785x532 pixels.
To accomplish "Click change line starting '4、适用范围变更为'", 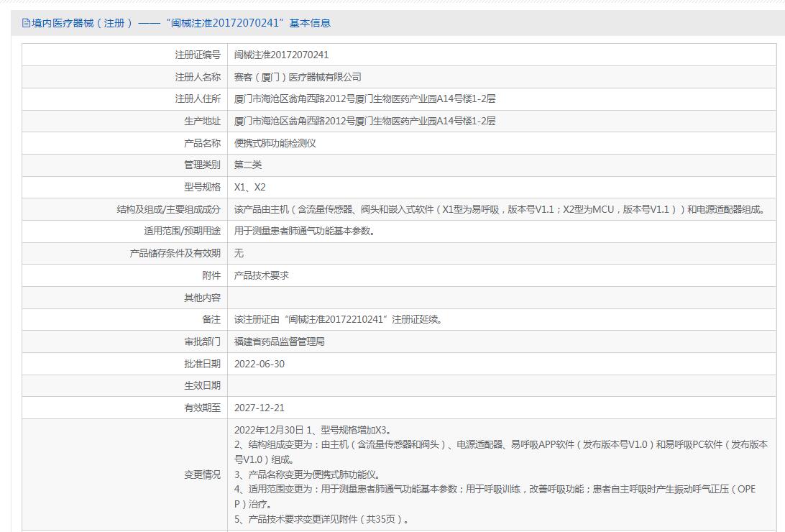I will click(x=495, y=497).
